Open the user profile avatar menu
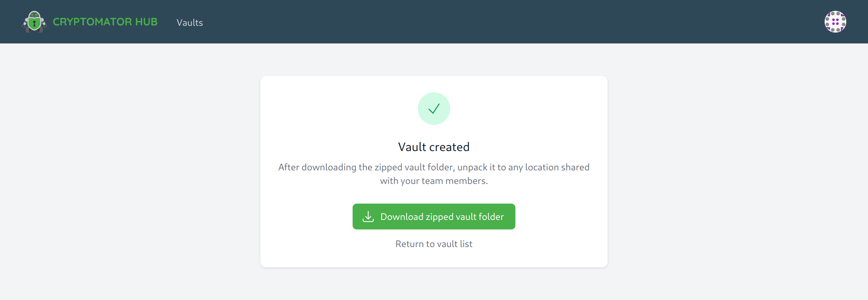The width and height of the screenshot is (868, 300). pyautogui.click(x=835, y=22)
